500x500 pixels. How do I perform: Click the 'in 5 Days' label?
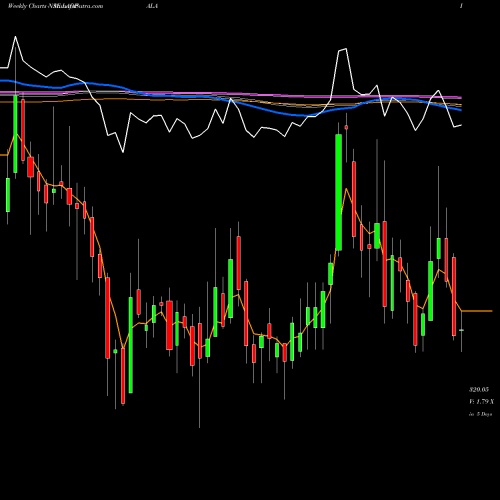(x=480, y=414)
